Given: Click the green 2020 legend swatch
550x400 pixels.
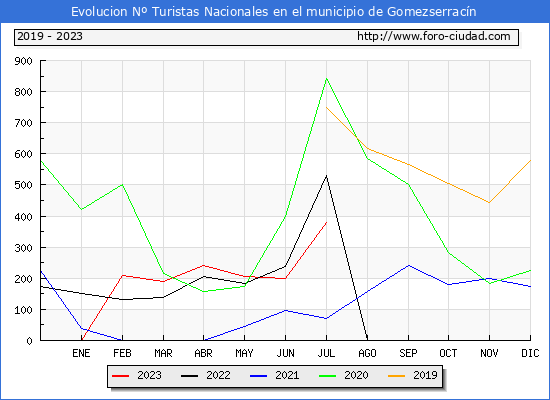Looking at the screenshot, I should click(x=327, y=376).
